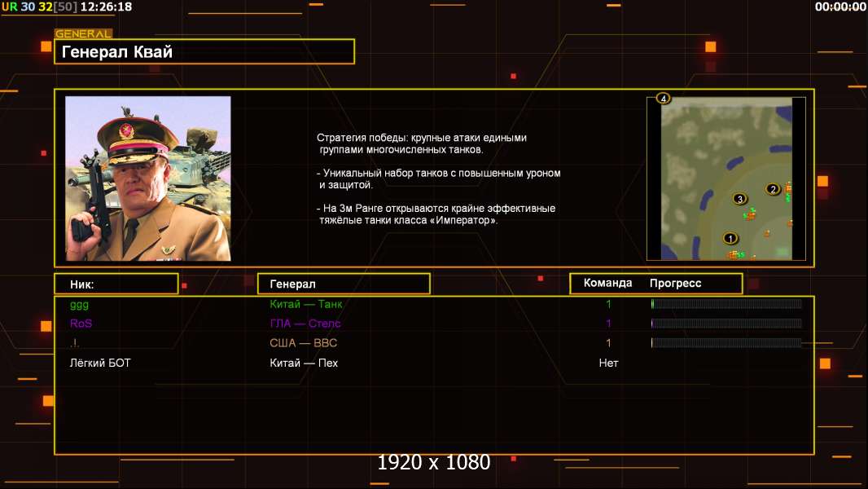This screenshot has height=489, width=868.
Task: Click the 'Прогресс' column header
Action: [x=675, y=283]
